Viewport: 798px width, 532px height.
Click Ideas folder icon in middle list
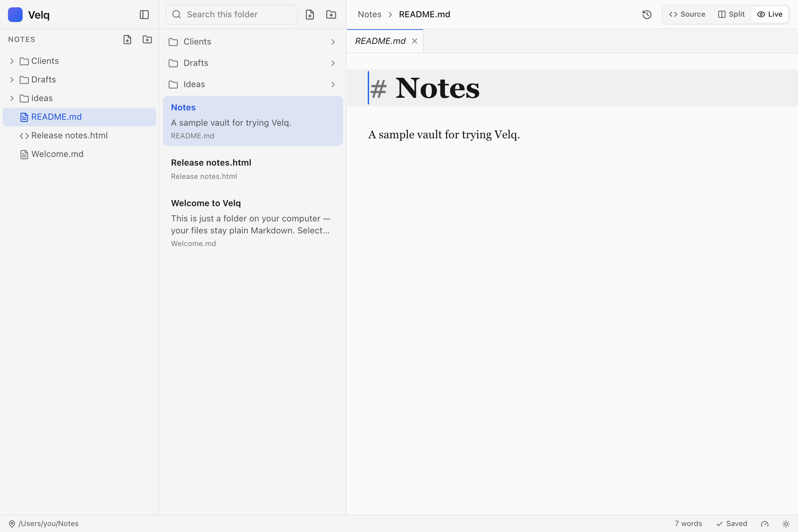click(x=173, y=84)
